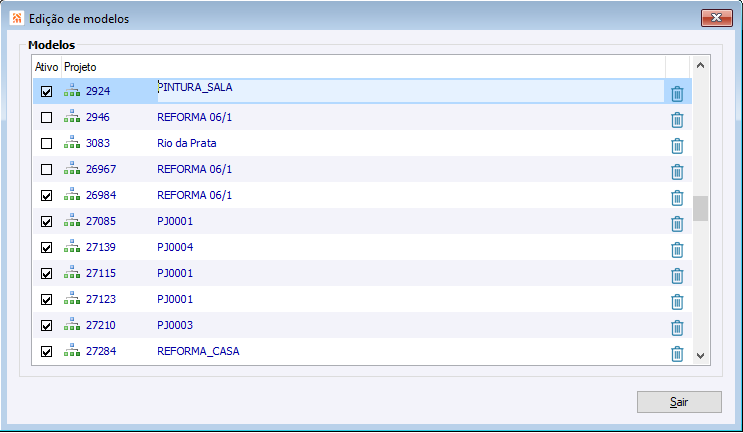Enable Ativo checkbox for project 2946

pos(46,117)
